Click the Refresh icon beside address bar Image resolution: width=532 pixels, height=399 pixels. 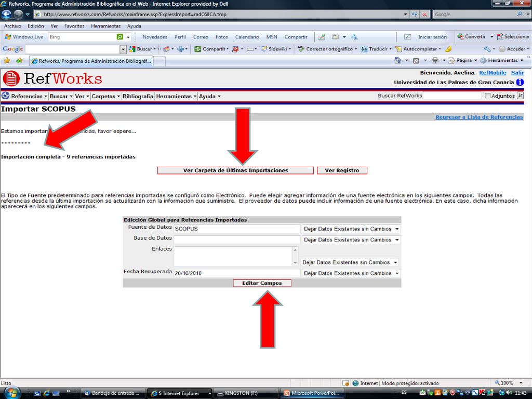[x=414, y=14]
